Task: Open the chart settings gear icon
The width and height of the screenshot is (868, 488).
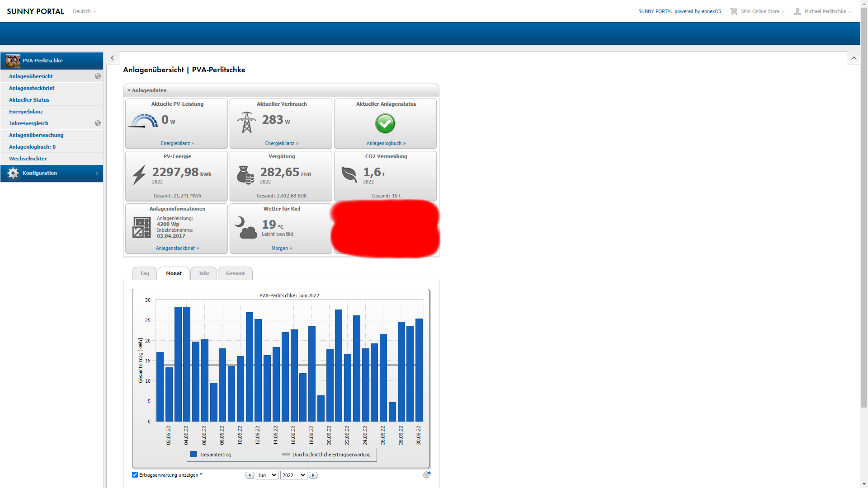Action: coord(426,475)
